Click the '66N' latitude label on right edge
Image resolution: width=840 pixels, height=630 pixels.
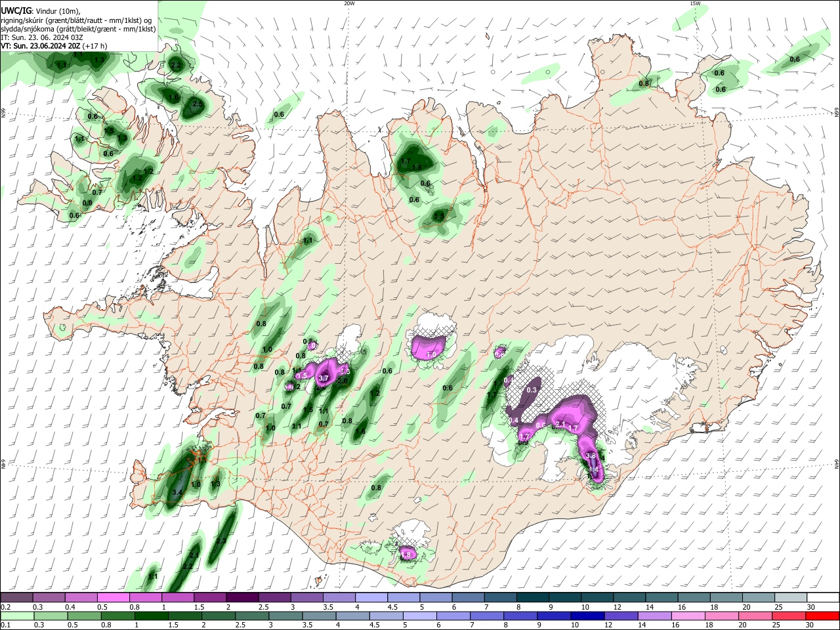837,112
